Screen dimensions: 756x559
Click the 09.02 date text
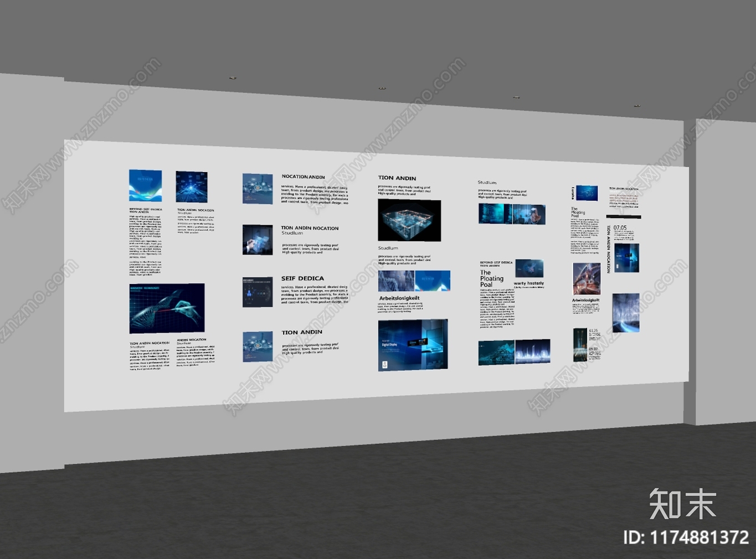[x=593, y=349]
